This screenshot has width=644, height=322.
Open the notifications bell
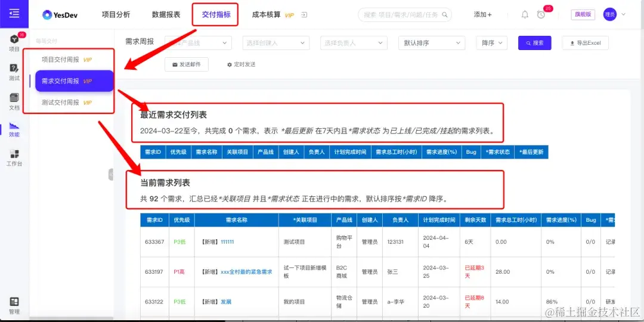[525, 15]
